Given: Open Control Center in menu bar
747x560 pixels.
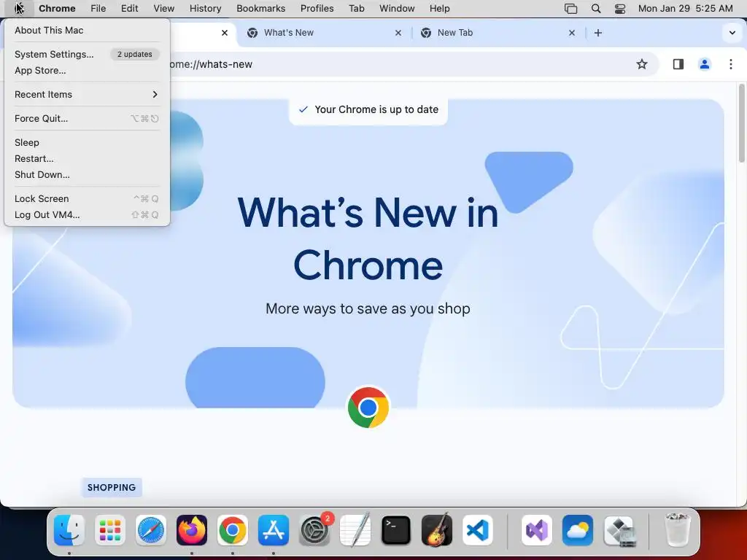Looking at the screenshot, I should click(x=620, y=9).
